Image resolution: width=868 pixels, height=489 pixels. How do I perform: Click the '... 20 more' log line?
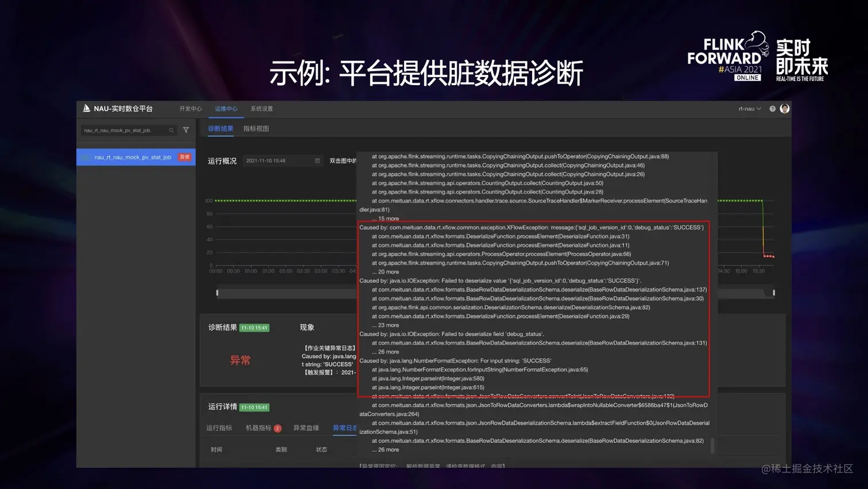tap(385, 272)
